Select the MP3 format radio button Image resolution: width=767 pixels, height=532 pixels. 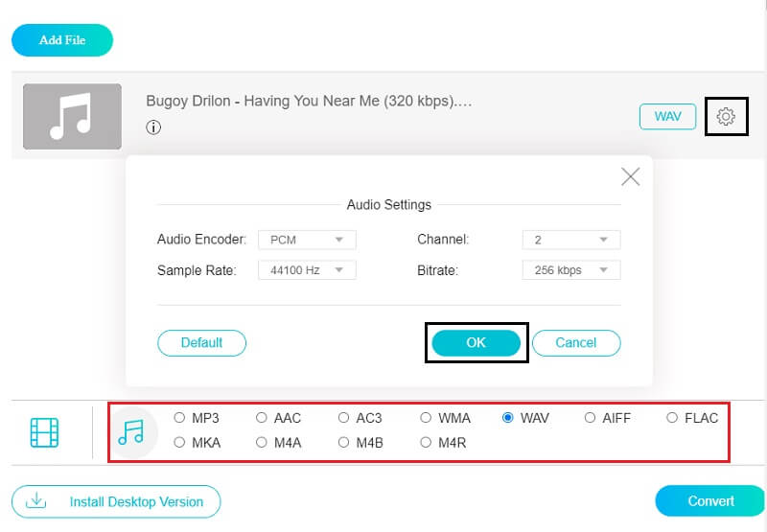coord(179,418)
